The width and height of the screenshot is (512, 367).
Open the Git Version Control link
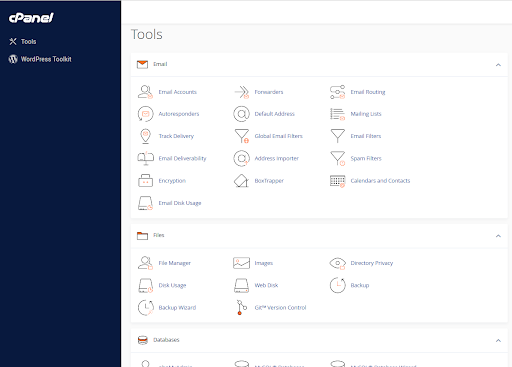(280, 307)
